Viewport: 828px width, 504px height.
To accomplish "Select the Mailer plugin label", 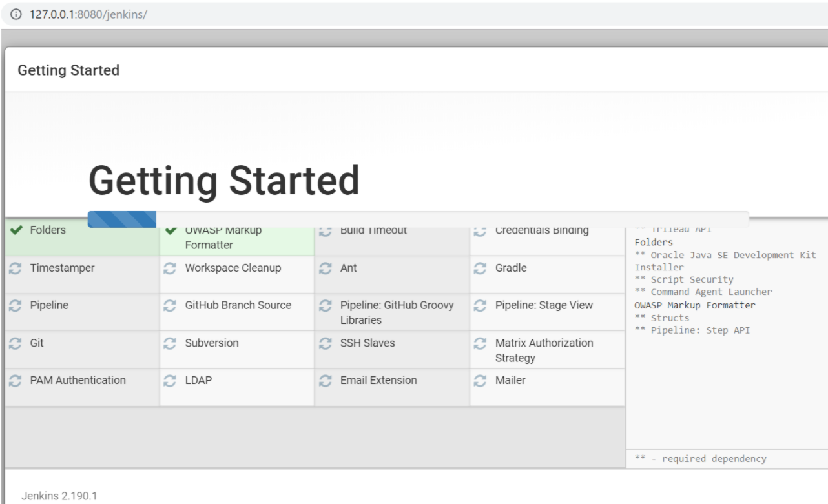I will [x=510, y=380].
